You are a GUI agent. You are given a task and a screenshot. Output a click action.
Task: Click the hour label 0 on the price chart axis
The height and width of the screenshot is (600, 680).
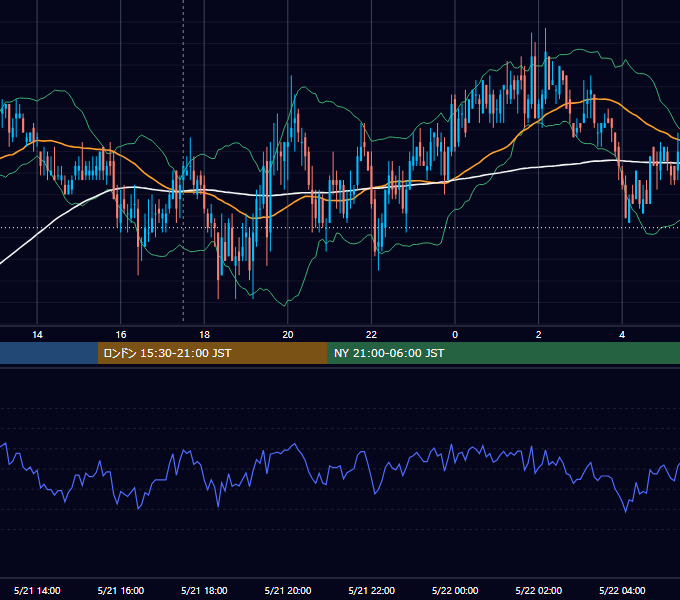click(x=455, y=335)
